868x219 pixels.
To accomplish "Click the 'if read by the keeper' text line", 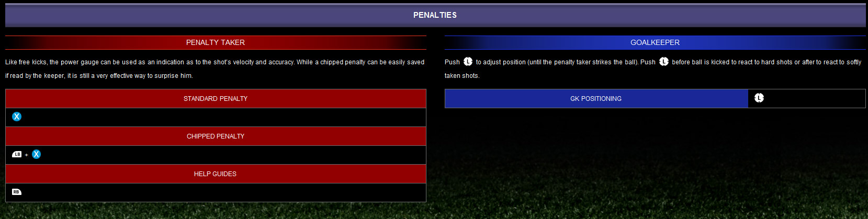I will (99, 76).
